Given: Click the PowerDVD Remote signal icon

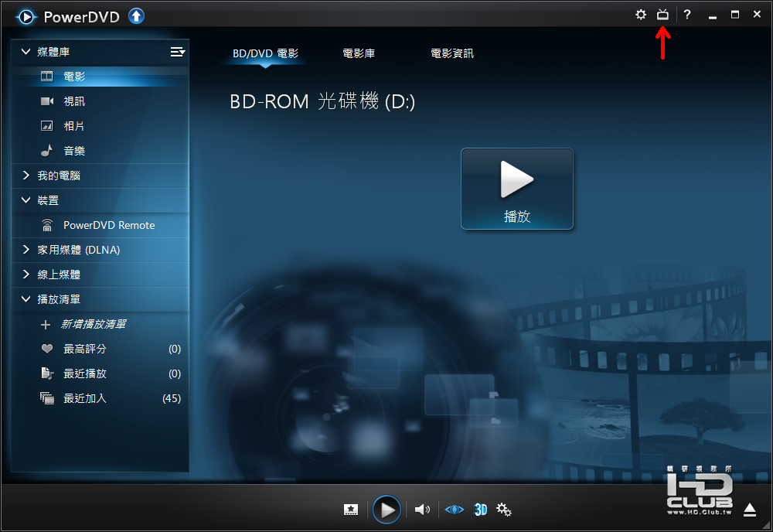Looking at the screenshot, I should 47,225.
